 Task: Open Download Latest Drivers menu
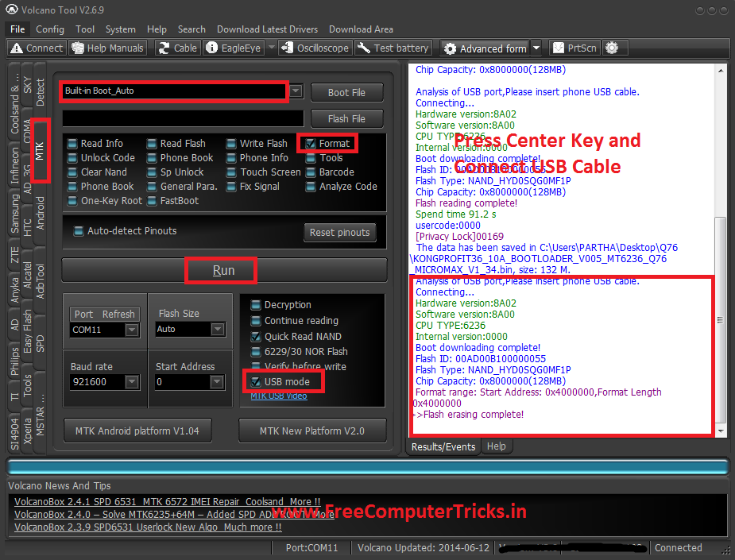click(267, 29)
